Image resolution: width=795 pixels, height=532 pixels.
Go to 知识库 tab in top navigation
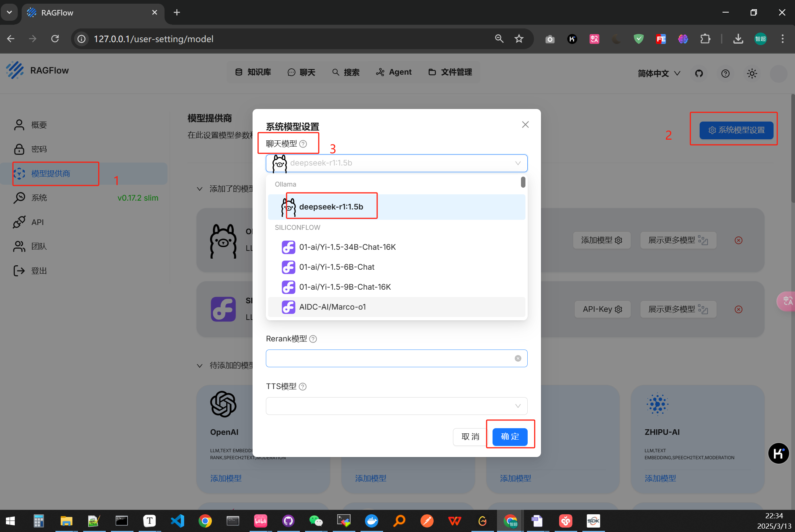(253, 72)
